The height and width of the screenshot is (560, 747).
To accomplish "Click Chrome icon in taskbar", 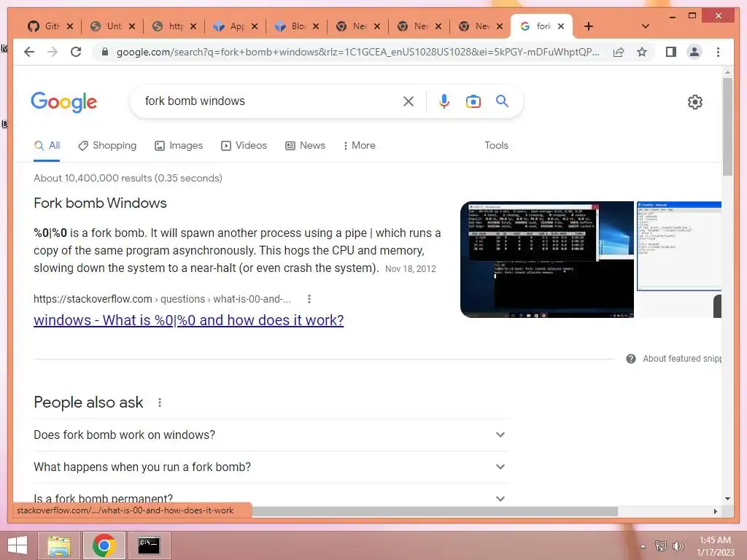I will [104, 545].
